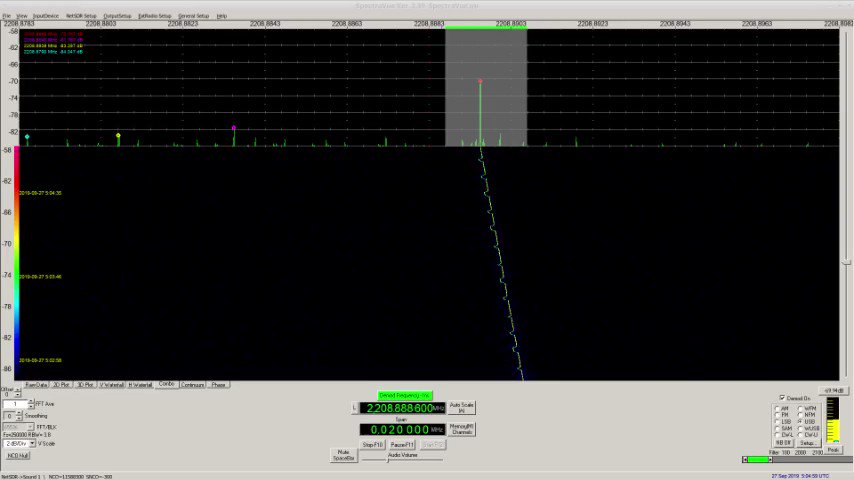This screenshot has height=480, width=854.
Task: Click the magenta peak marker
Action: coord(234,128)
